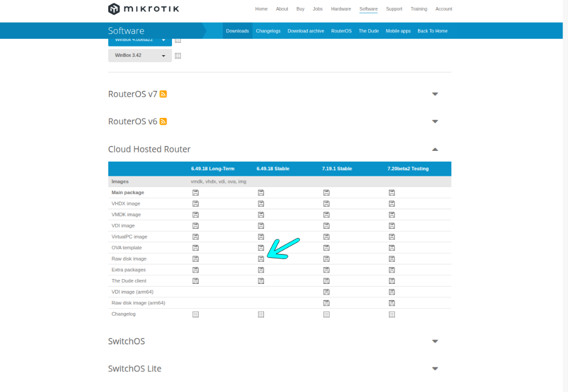Click the Cloud Hosted Router heading
The height and width of the screenshot is (392, 568).
[149, 149]
